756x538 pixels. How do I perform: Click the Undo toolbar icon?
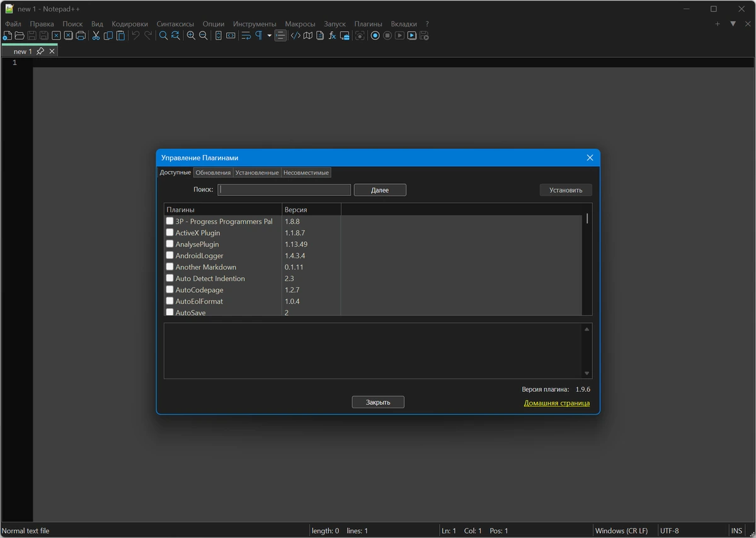click(x=135, y=36)
